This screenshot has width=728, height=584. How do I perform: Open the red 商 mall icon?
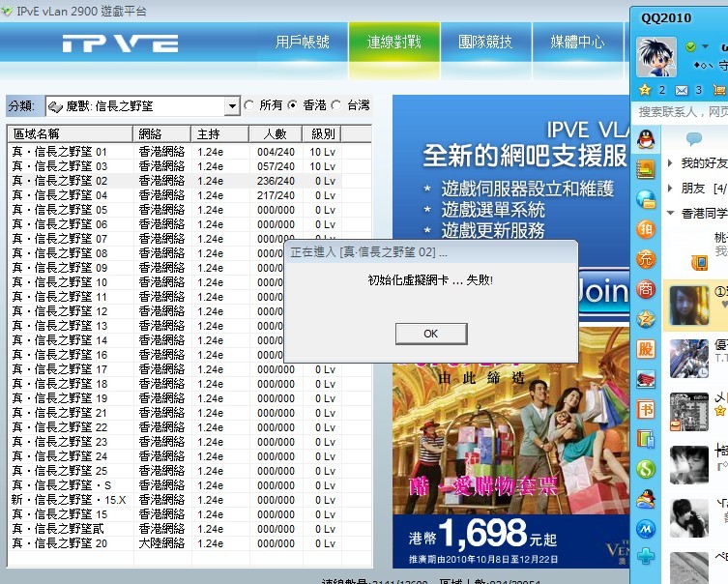(x=646, y=289)
